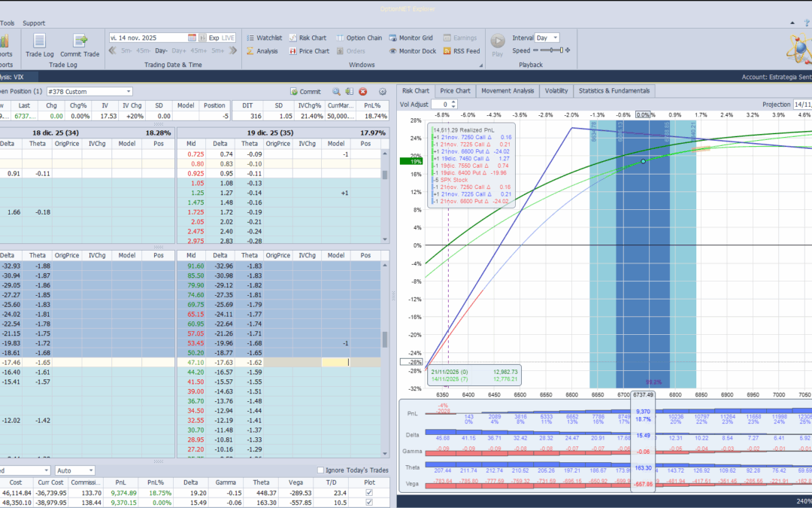This screenshot has width=812, height=508.
Task: Open the Monitor Dock window
Action: [x=413, y=51]
